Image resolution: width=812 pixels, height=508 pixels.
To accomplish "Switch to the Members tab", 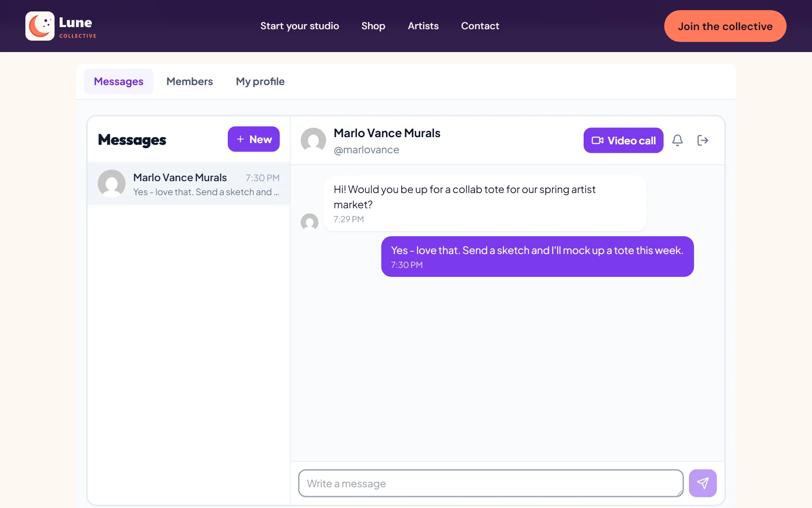I will point(189,81).
